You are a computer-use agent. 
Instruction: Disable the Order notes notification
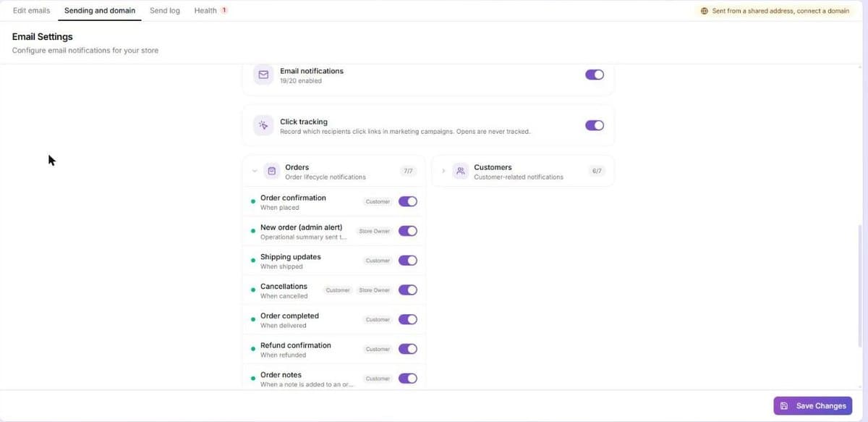pos(408,378)
